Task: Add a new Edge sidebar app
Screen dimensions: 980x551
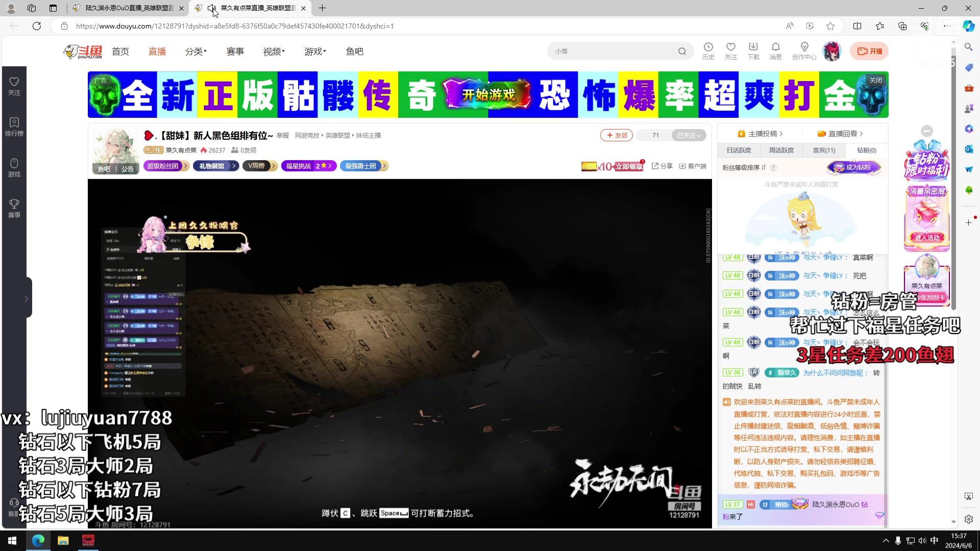Action: point(968,223)
